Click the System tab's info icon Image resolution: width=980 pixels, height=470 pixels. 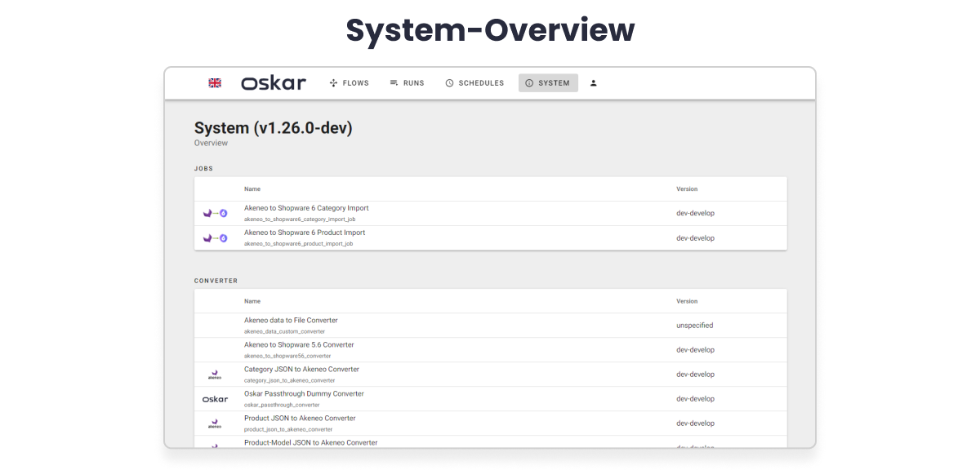click(529, 83)
